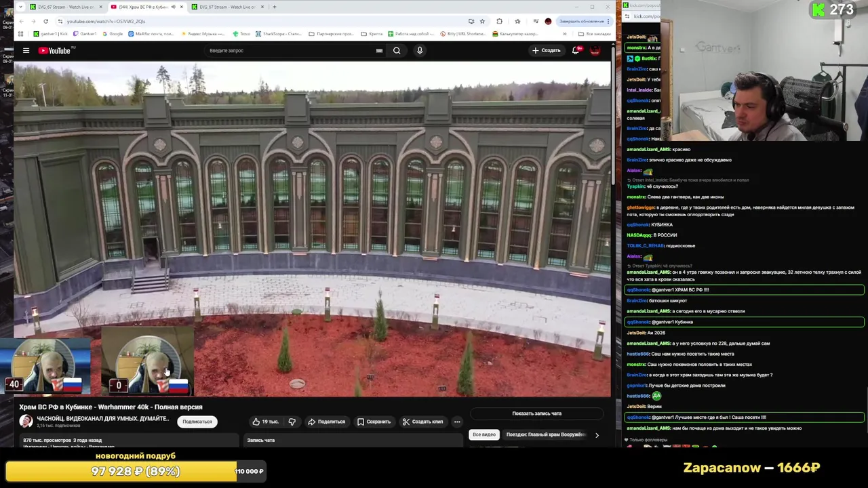Open SharkScope bookmark
This screenshot has height=488, width=868.
278,34
